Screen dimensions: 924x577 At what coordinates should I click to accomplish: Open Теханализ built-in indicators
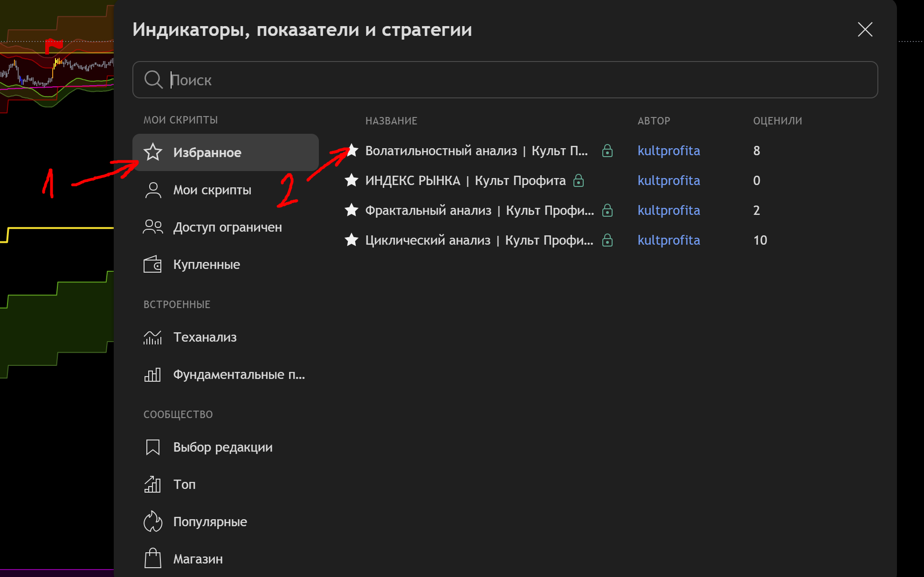[205, 337]
